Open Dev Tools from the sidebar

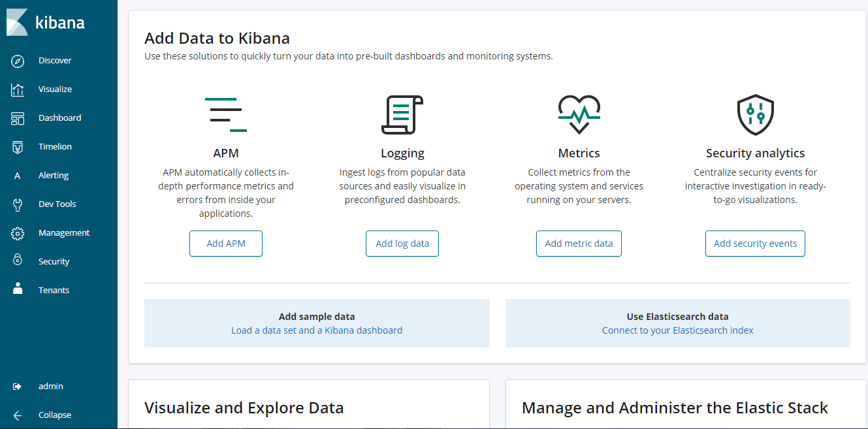(57, 204)
